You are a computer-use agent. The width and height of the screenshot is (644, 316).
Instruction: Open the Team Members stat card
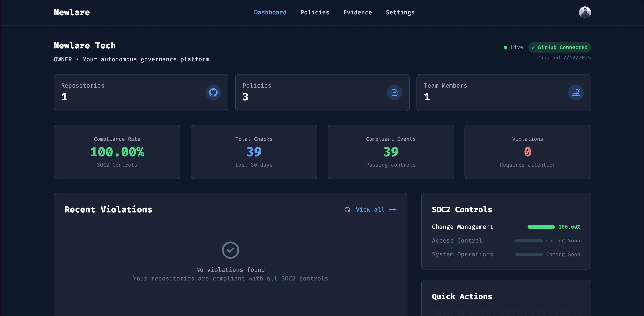(503, 93)
